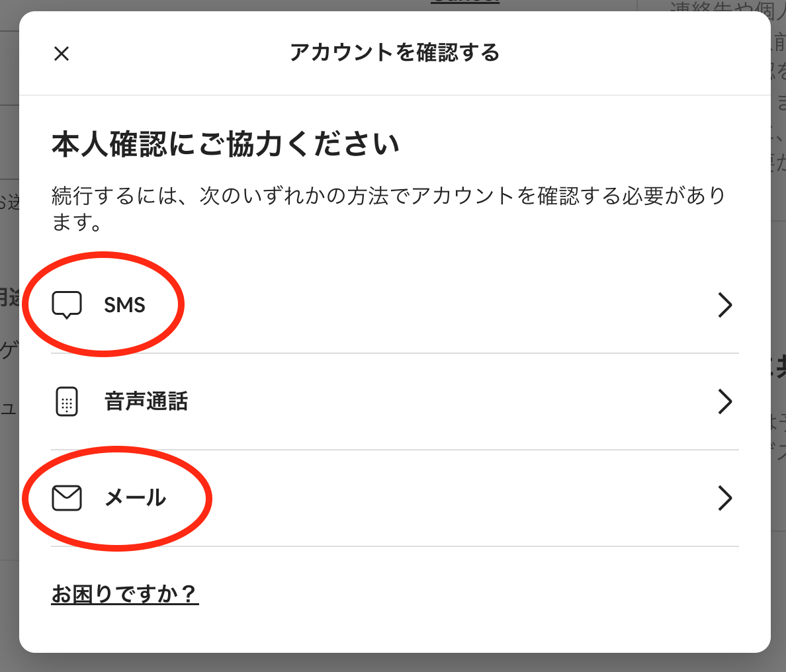Close the account verification dialog
Image resolution: width=786 pixels, height=672 pixels.
[x=62, y=54]
